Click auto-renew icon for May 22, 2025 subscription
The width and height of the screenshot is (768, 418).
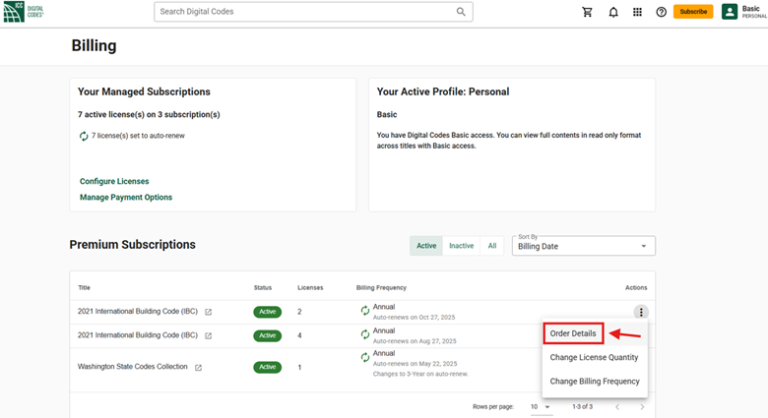(365, 357)
